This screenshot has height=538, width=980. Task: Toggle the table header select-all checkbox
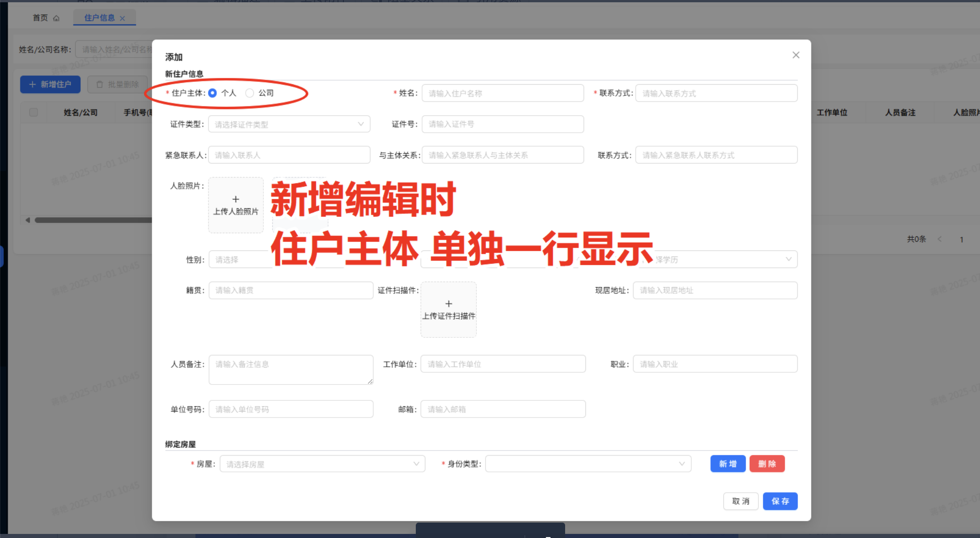(33, 112)
